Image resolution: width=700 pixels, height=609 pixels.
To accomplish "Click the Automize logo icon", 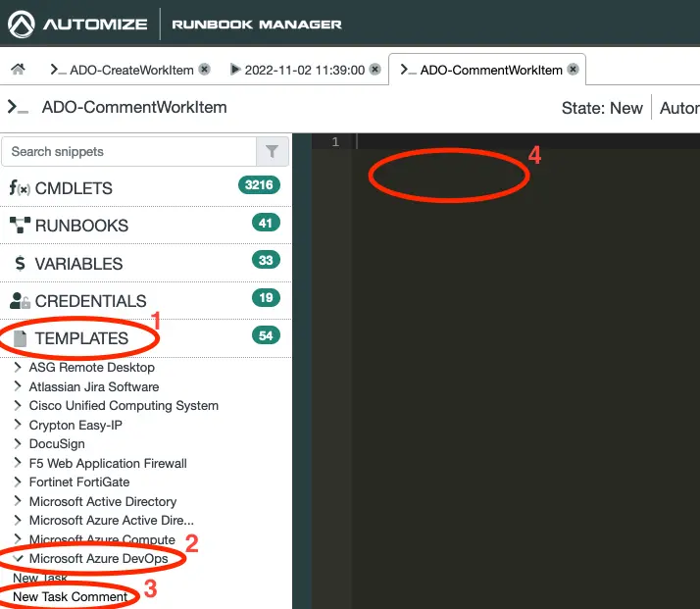I will [x=22, y=24].
